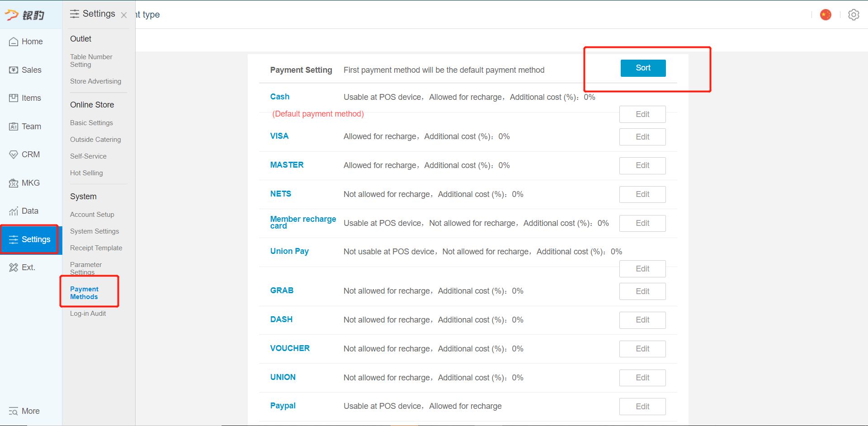Click the blue Sort button
Screen dimensions: 868x426
tap(643, 68)
